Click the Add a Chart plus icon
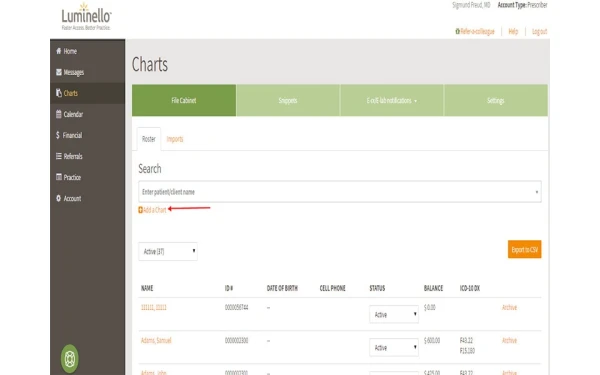The width and height of the screenshot is (600, 375). pos(140,210)
